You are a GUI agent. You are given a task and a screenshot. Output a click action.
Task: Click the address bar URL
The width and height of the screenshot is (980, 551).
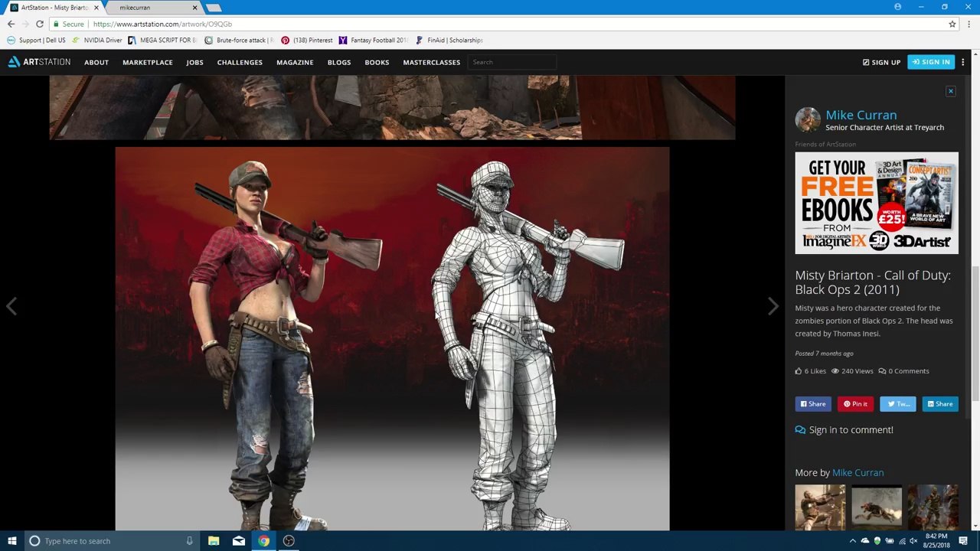click(162, 24)
